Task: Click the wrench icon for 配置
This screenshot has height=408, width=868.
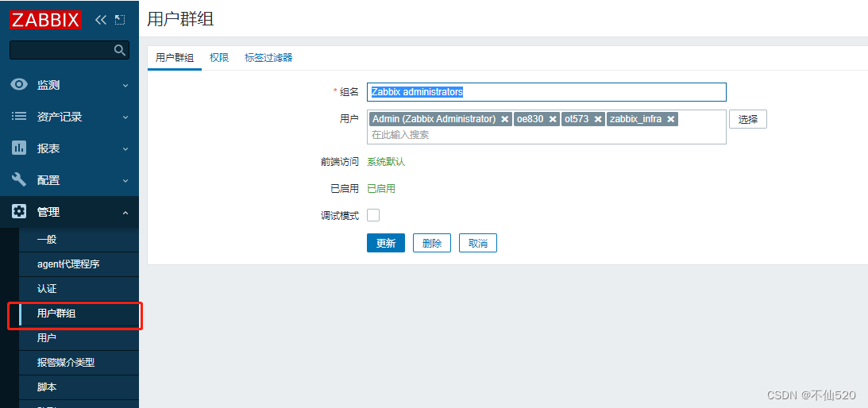Action: click(19, 180)
